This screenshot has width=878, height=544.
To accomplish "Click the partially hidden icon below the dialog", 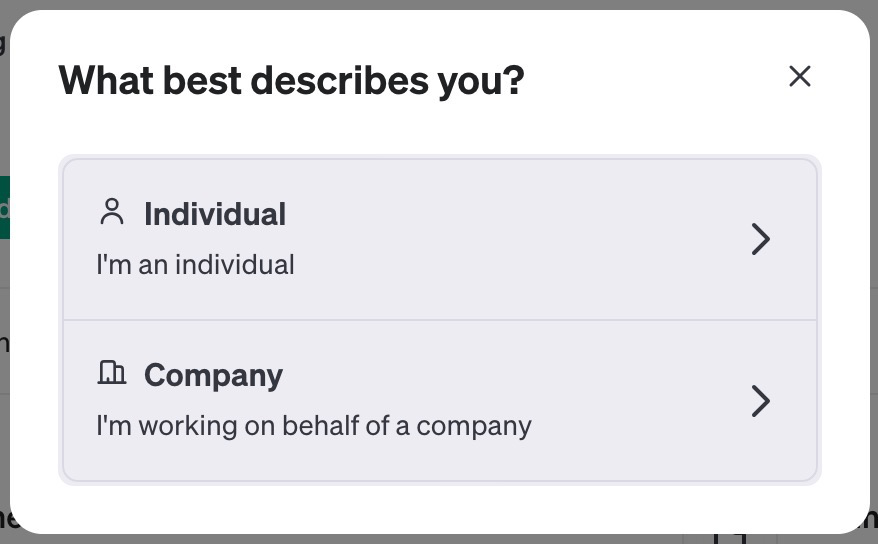I will coord(730,538).
